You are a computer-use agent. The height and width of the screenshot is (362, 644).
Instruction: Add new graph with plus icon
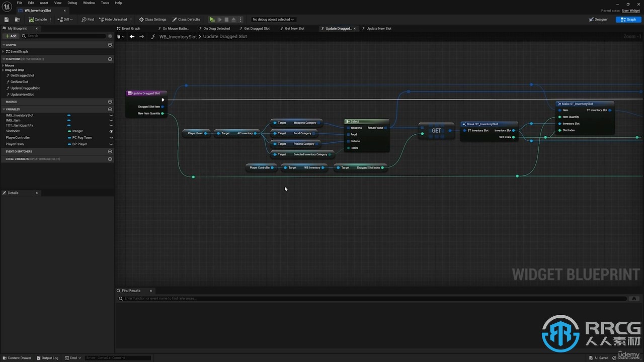click(110, 45)
